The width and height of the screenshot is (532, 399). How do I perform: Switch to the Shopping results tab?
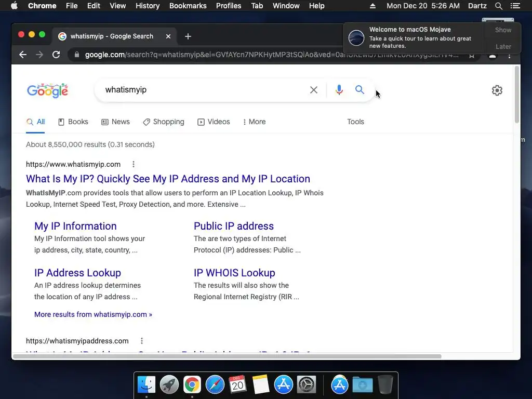click(164, 122)
